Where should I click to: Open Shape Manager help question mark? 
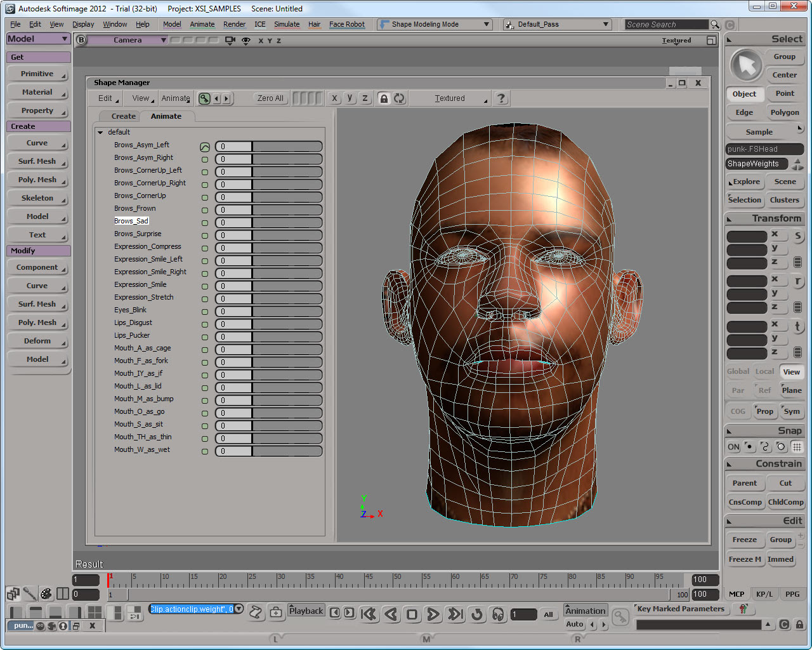coord(501,98)
